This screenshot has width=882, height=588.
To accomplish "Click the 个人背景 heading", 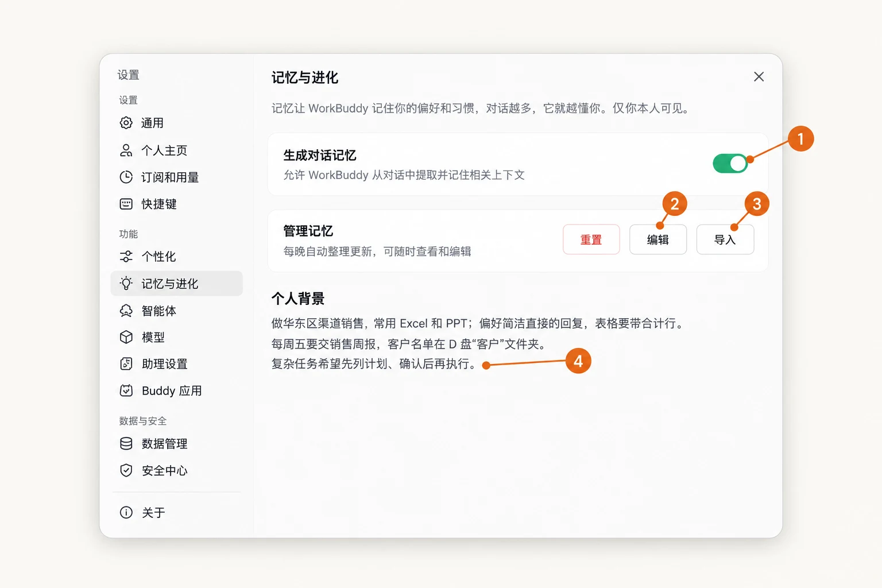I will point(298,299).
